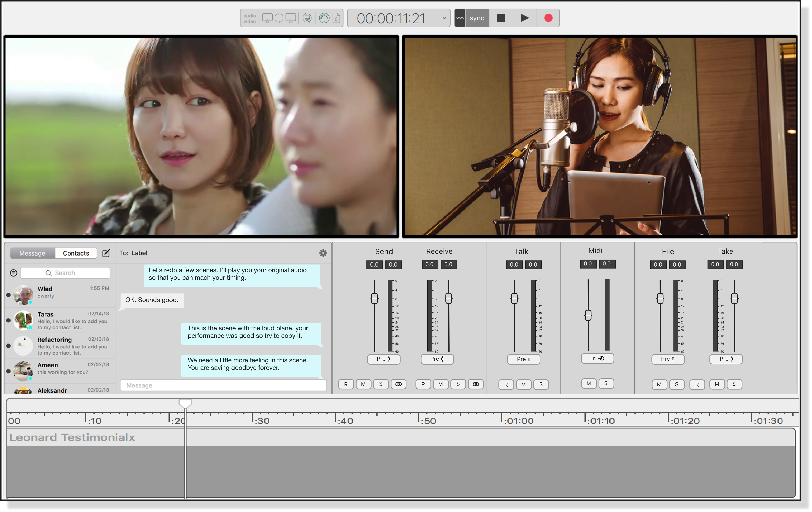Click the waveform icon left of sync
Viewport: 812px width, 512px height.
[x=460, y=18]
